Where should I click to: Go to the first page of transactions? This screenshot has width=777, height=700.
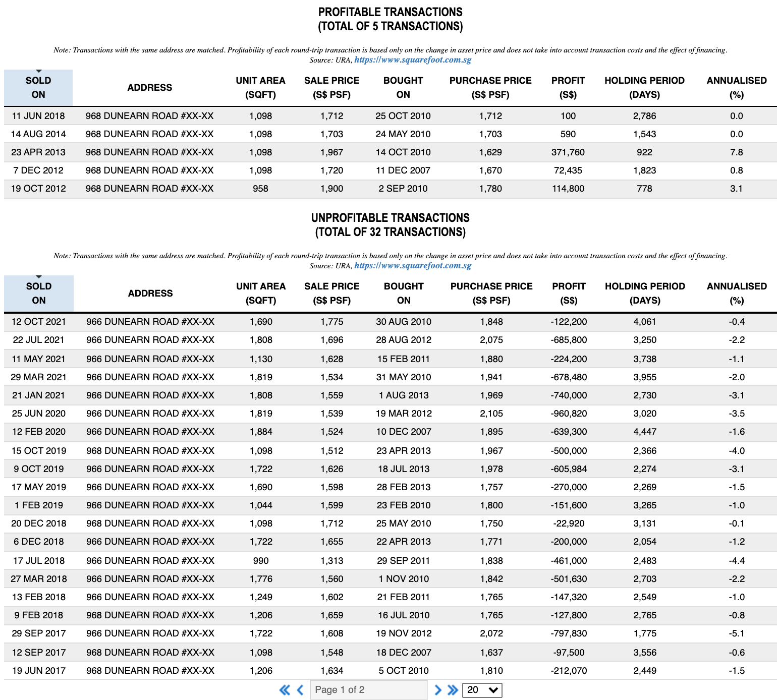click(285, 690)
